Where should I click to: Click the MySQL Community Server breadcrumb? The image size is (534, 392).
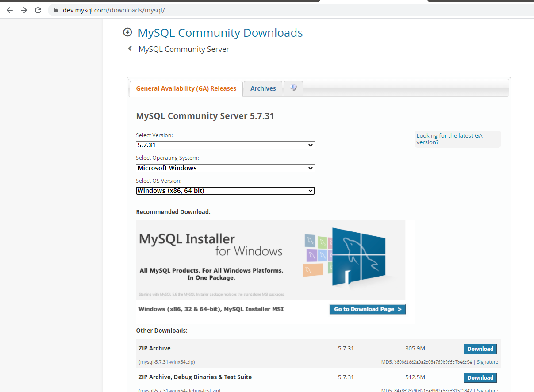(x=184, y=49)
